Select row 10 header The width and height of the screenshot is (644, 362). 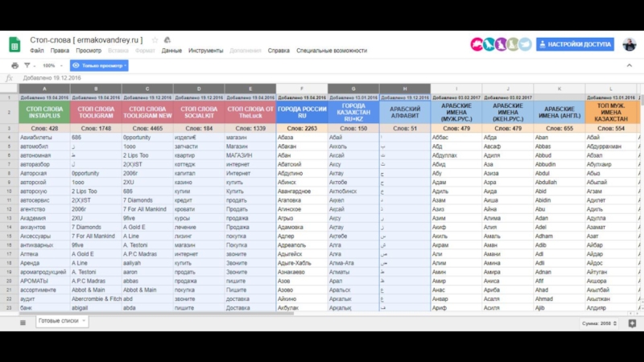pos(9,191)
